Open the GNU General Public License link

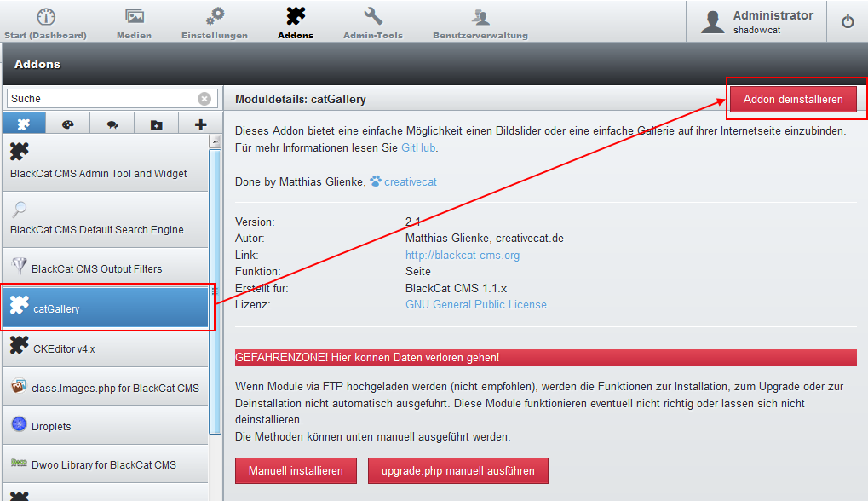pyautogui.click(x=476, y=304)
